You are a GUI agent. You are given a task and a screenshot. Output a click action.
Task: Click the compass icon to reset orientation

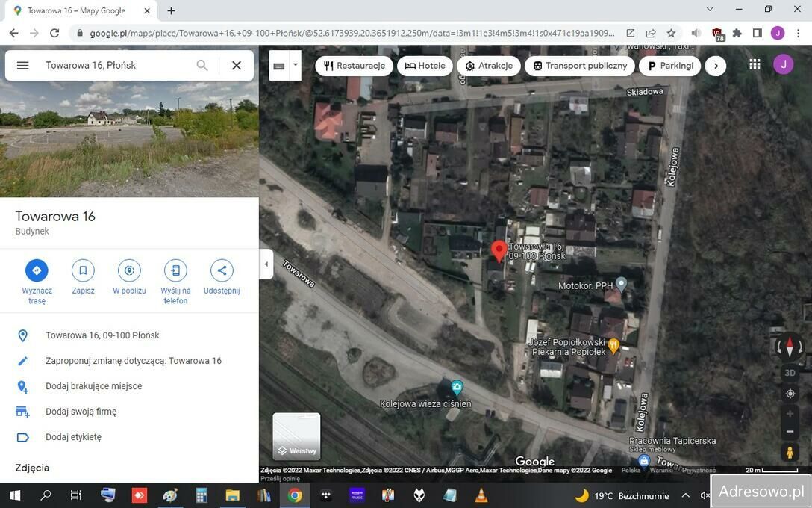pos(790,347)
